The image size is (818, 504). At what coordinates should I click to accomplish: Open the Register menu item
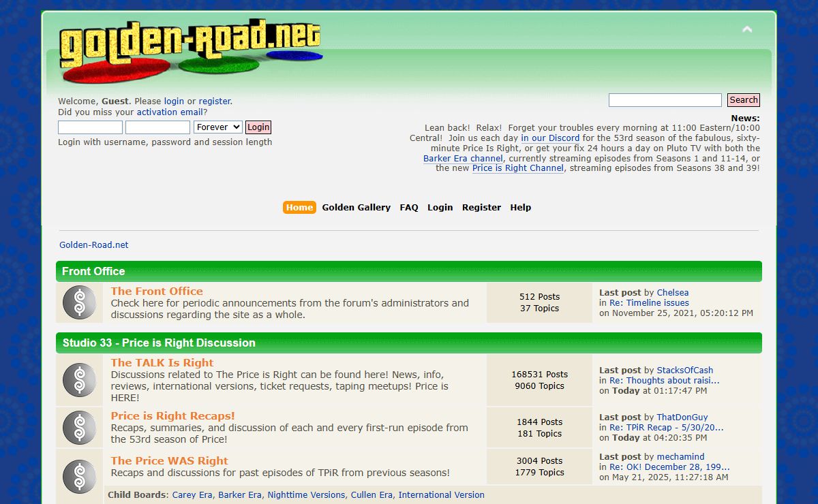coord(481,207)
